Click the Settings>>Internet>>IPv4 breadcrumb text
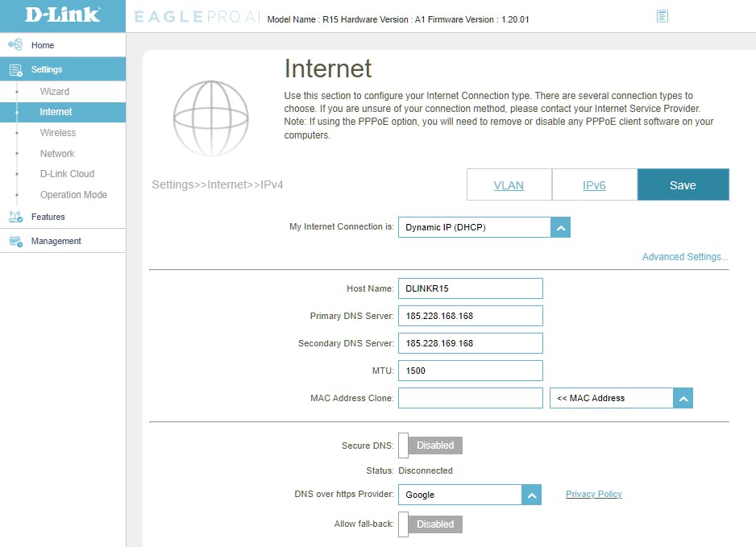This screenshot has width=756, height=547. 218,184
